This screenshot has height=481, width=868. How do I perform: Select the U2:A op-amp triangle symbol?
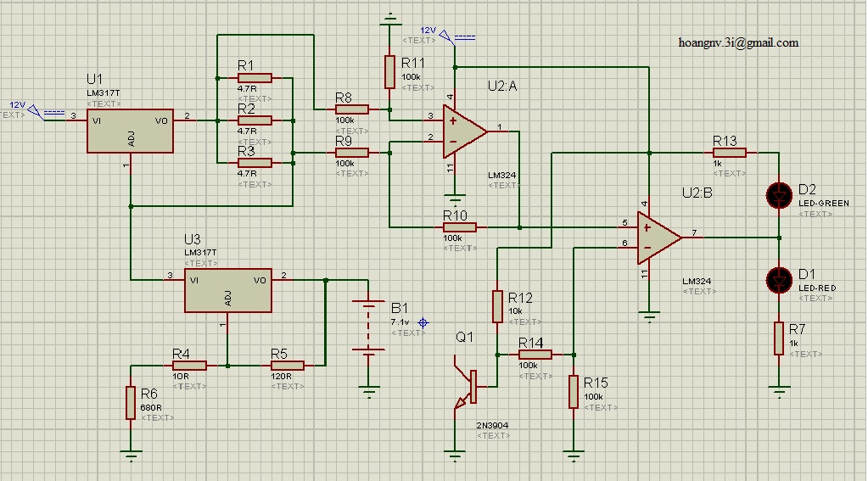pos(465,131)
